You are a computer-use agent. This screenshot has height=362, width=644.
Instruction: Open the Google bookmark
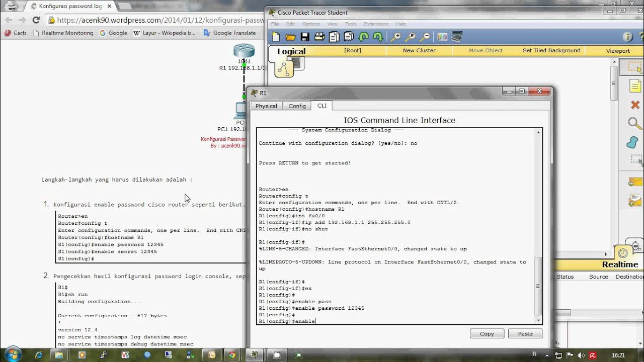point(113,33)
